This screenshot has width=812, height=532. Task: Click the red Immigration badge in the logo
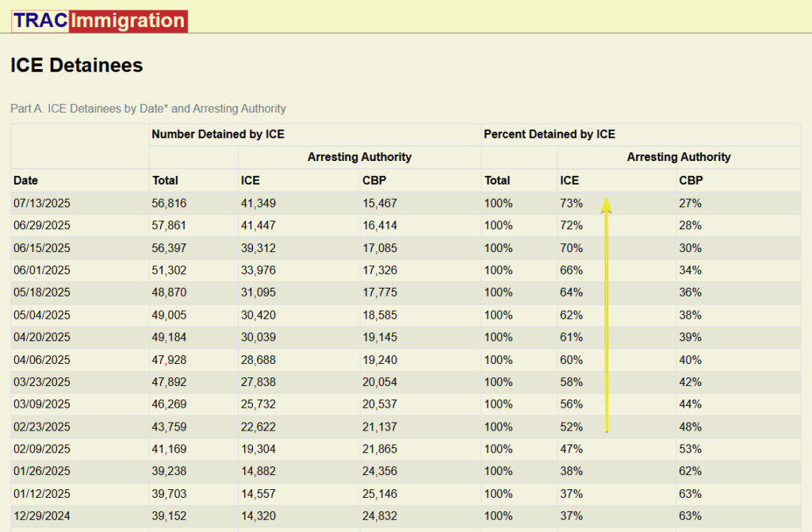click(127, 21)
